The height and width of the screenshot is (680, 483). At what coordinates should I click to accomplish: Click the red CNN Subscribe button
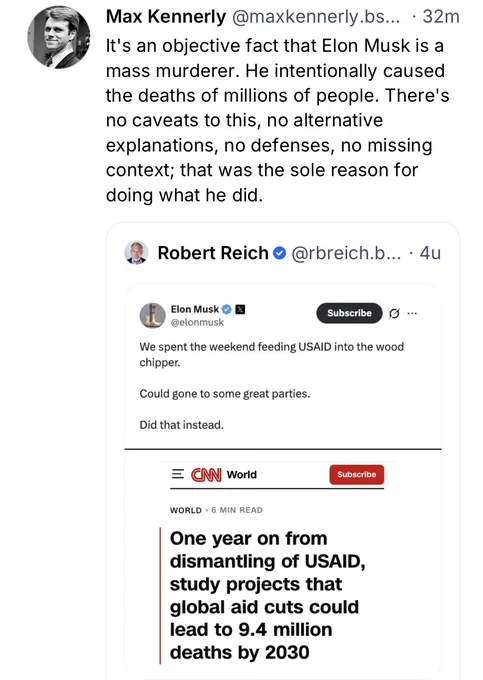357,474
